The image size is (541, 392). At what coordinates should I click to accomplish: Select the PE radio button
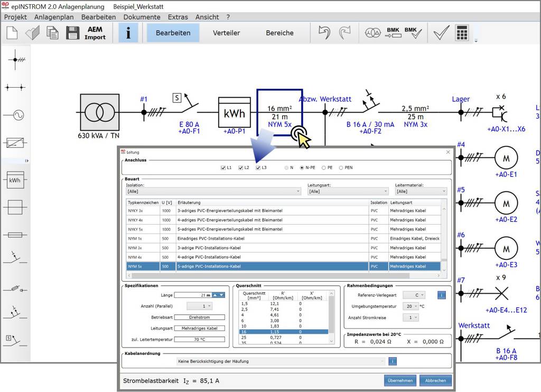324,167
